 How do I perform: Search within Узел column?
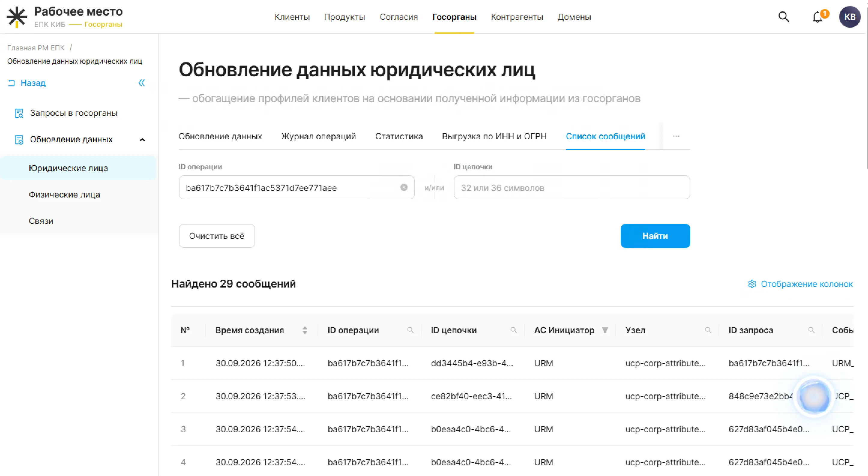coord(708,330)
